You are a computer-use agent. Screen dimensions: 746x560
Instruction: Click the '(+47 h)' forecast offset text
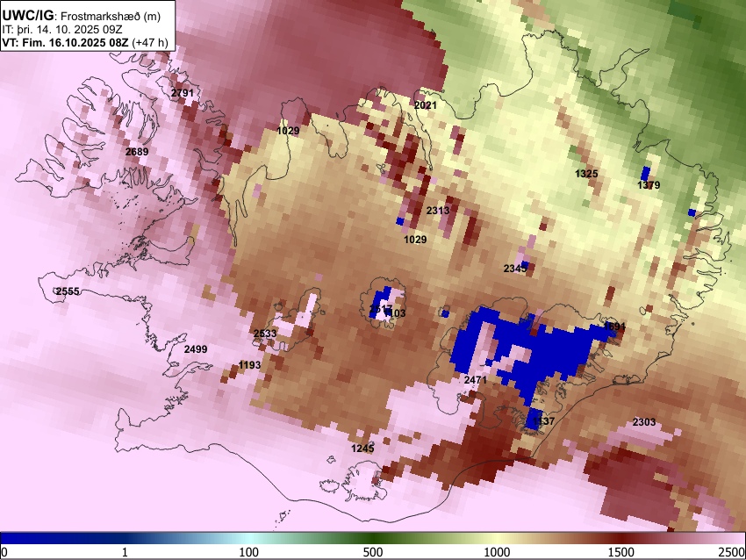tap(149, 42)
